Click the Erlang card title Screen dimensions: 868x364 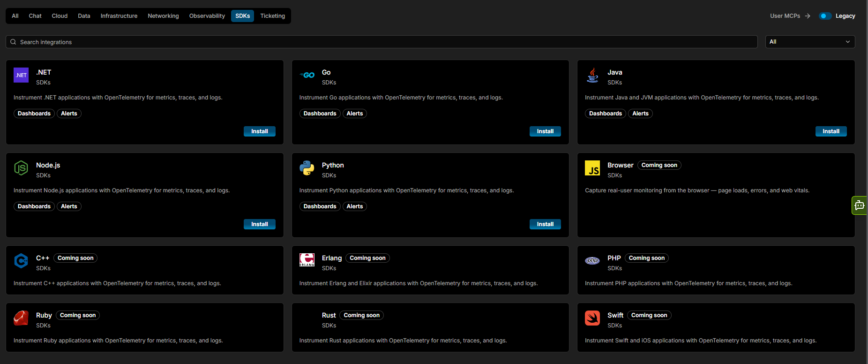point(332,258)
